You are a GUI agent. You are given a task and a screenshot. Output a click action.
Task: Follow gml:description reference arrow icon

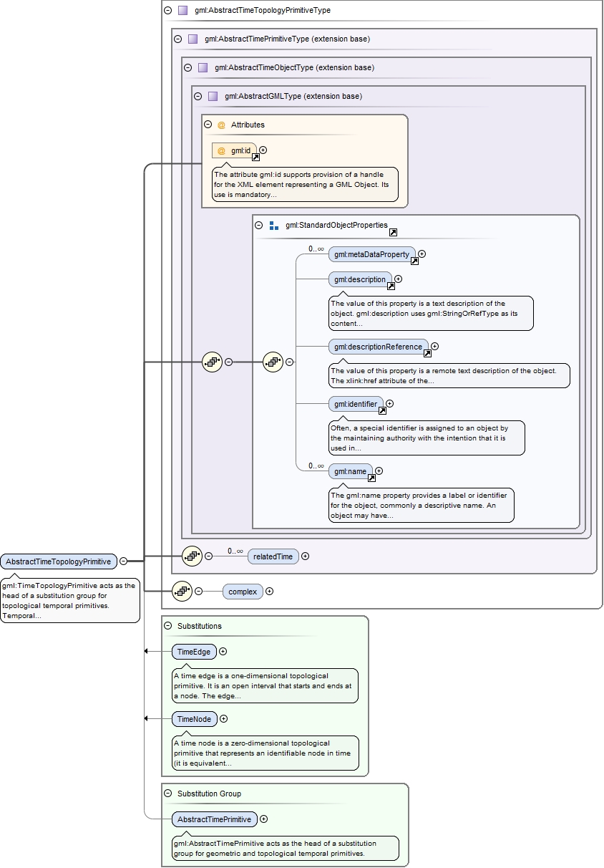(391, 286)
